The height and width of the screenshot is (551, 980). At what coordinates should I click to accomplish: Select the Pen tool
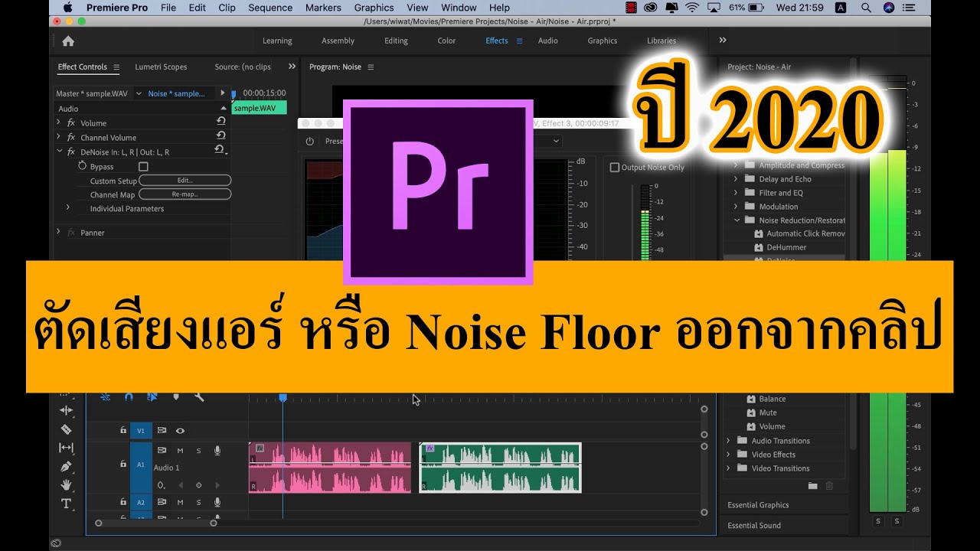click(66, 466)
